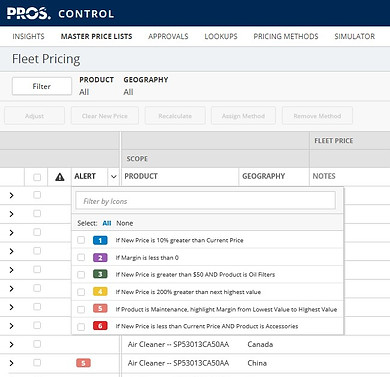Click the alert 5 badge on the China row

pos(83,363)
